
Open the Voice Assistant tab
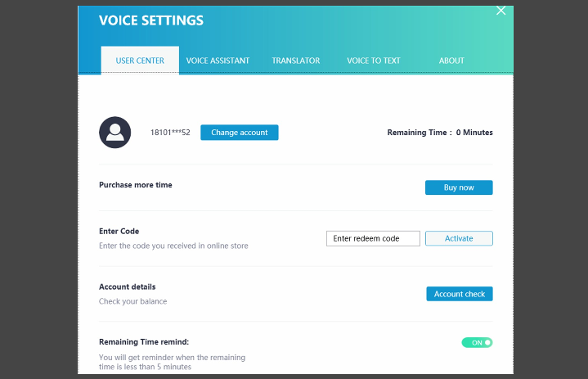point(218,61)
